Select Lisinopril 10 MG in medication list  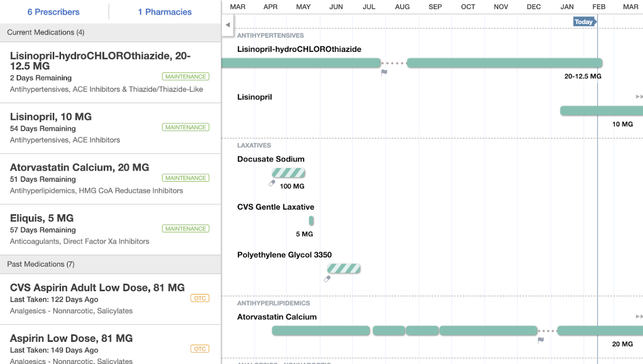[110, 128]
